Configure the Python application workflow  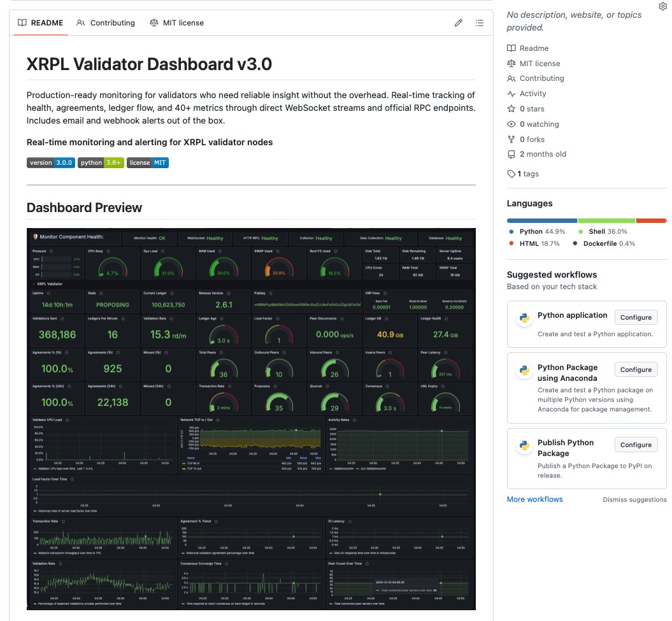click(x=636, y=317)
